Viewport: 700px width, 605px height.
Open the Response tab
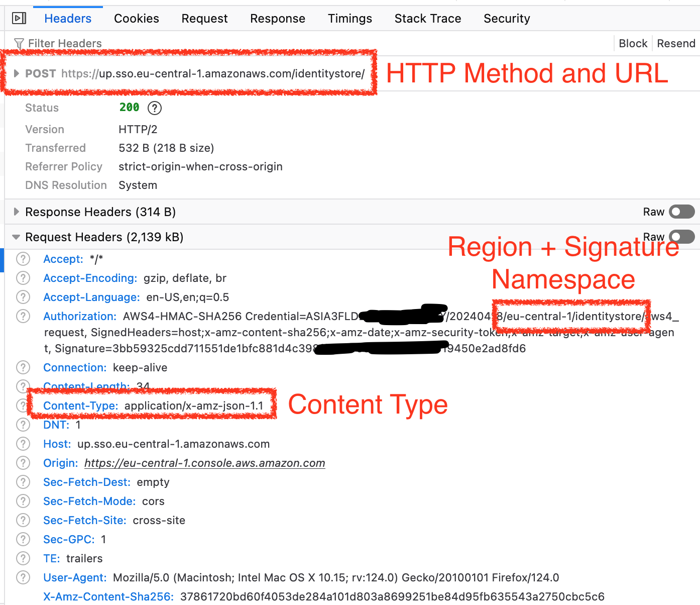coord(278,19)
